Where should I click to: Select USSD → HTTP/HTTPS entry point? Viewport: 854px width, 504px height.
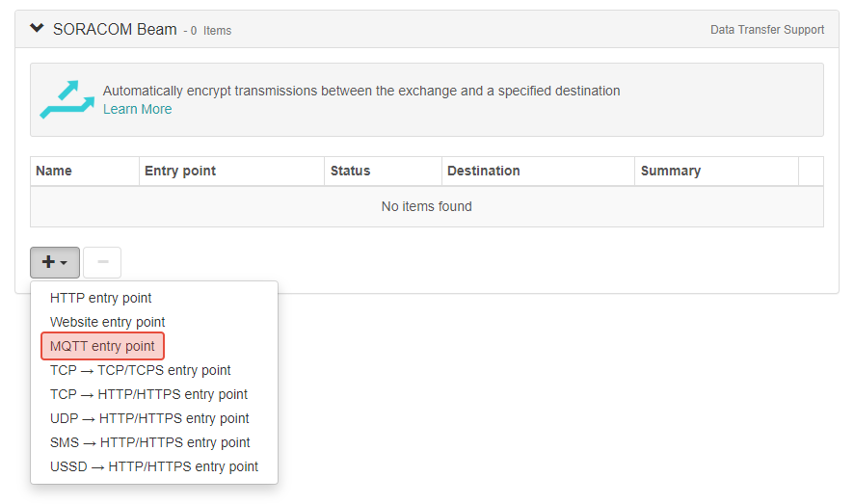pos(154,466)
